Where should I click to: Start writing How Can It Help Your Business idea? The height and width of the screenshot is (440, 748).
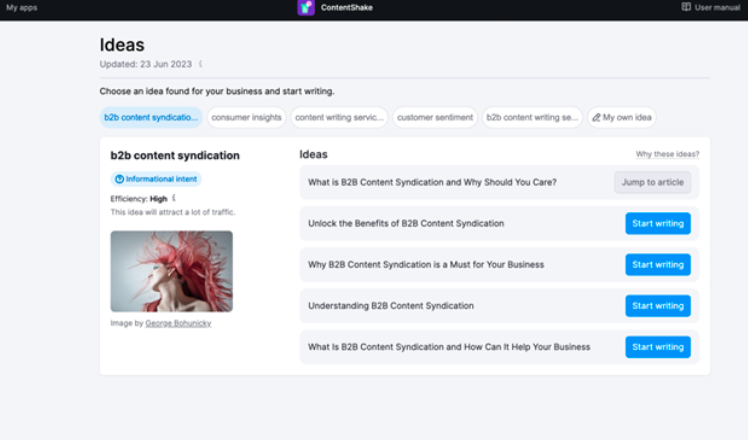(x=657, y=347)
